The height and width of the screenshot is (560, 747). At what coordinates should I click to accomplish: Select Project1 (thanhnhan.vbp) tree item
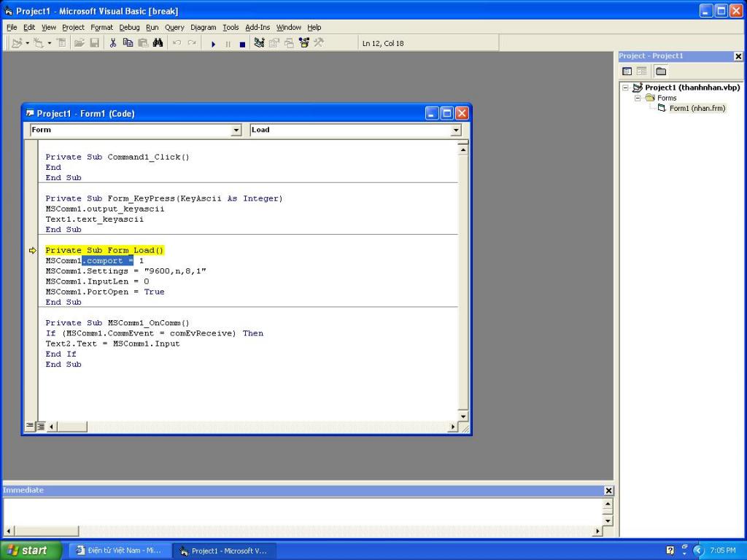click(692, 87)
